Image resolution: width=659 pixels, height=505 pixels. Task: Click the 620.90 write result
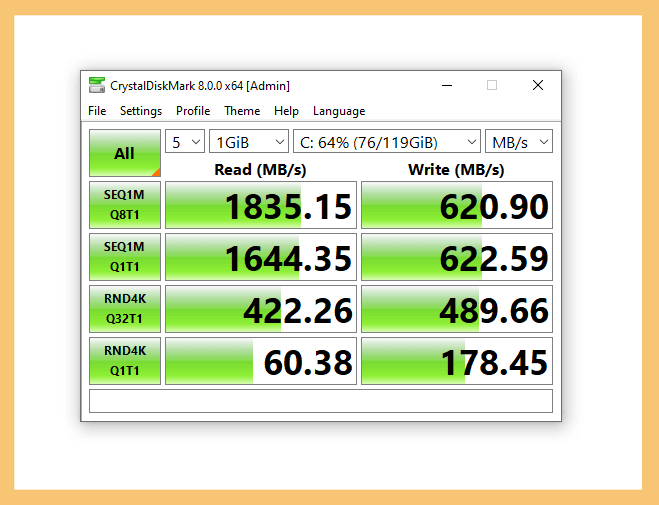(x=457, y=205)
